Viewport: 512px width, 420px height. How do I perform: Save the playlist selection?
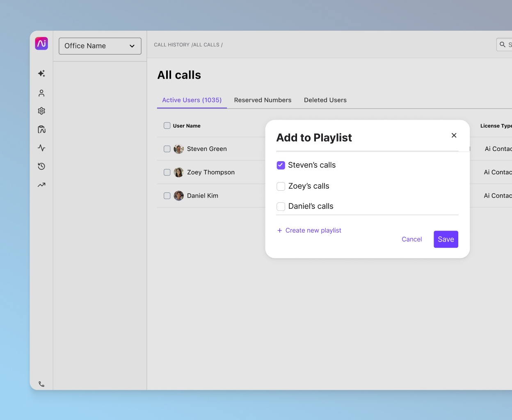point(446,239)
